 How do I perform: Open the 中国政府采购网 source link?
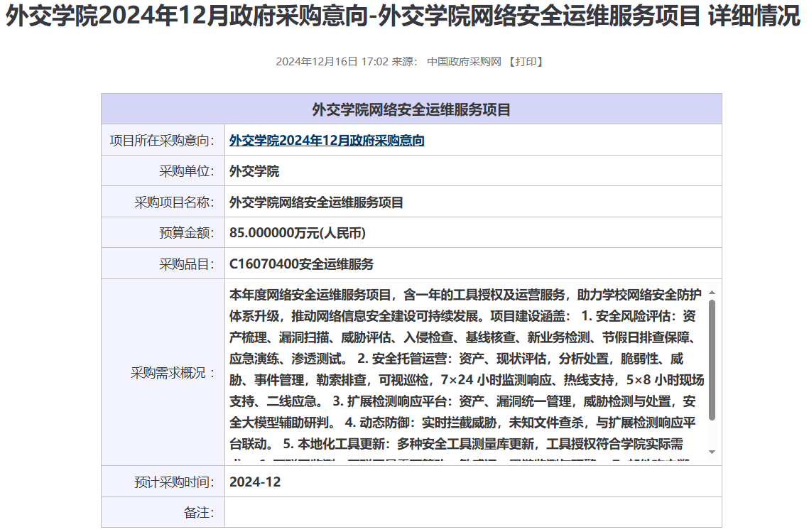point(465,62)
